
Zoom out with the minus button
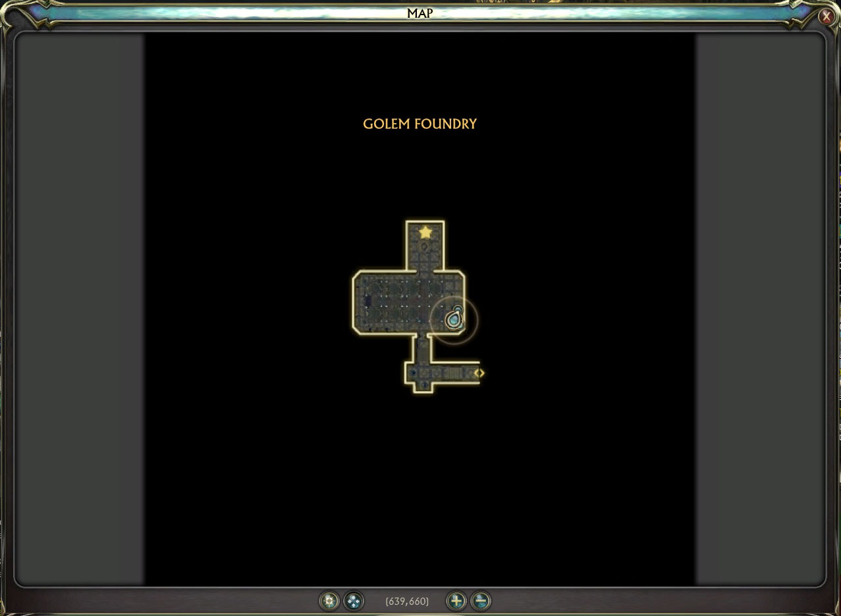click(x=481, y=601)
